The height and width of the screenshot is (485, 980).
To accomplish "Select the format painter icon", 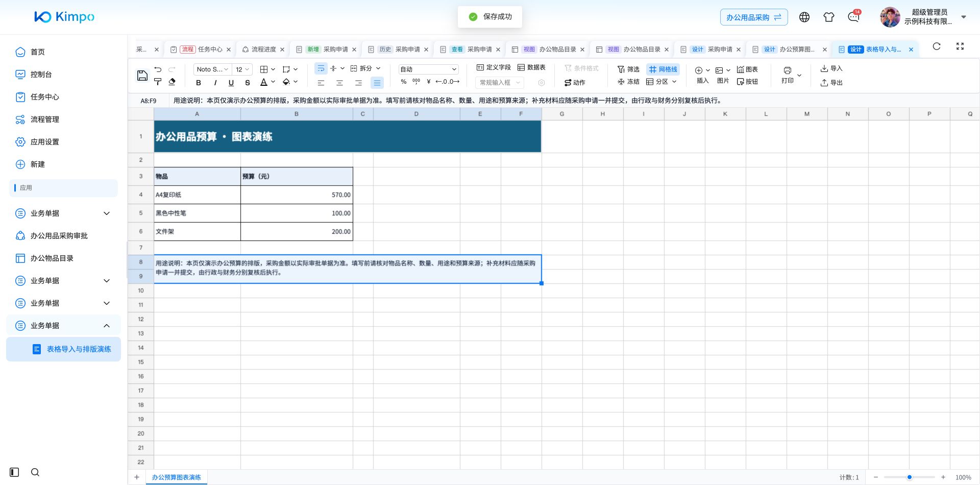I will 158,82.
